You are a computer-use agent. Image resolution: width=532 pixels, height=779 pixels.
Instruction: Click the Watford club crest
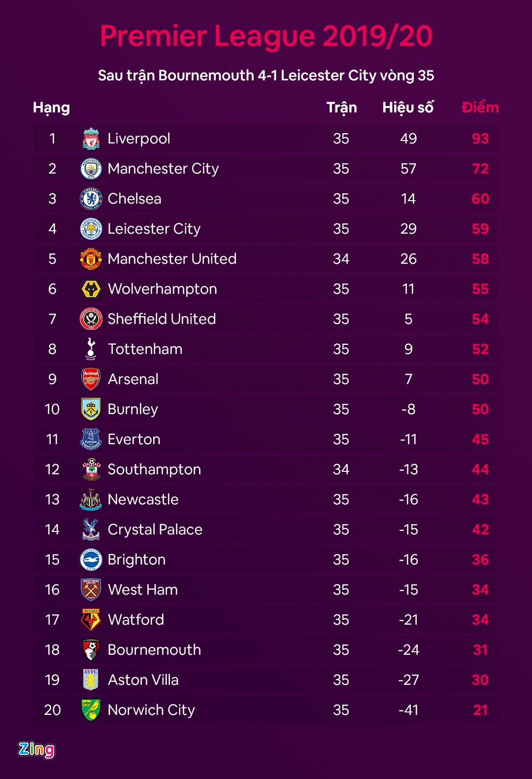91,620
